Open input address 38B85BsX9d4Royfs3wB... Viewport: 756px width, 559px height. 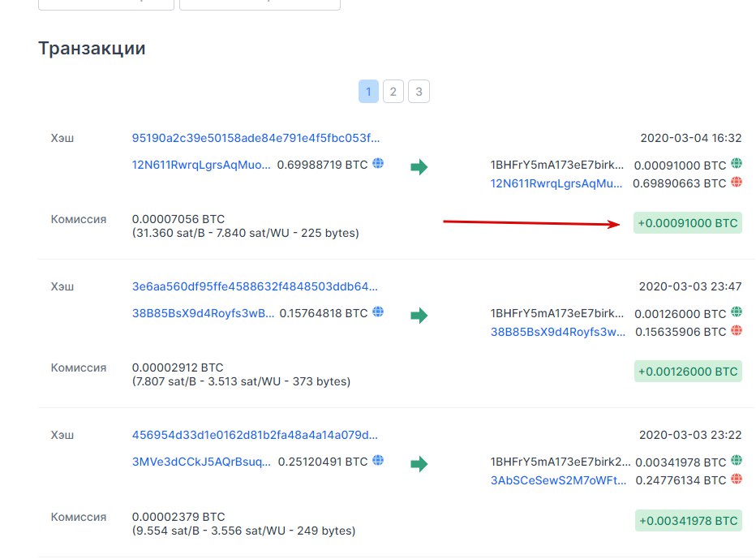(203, 313)
